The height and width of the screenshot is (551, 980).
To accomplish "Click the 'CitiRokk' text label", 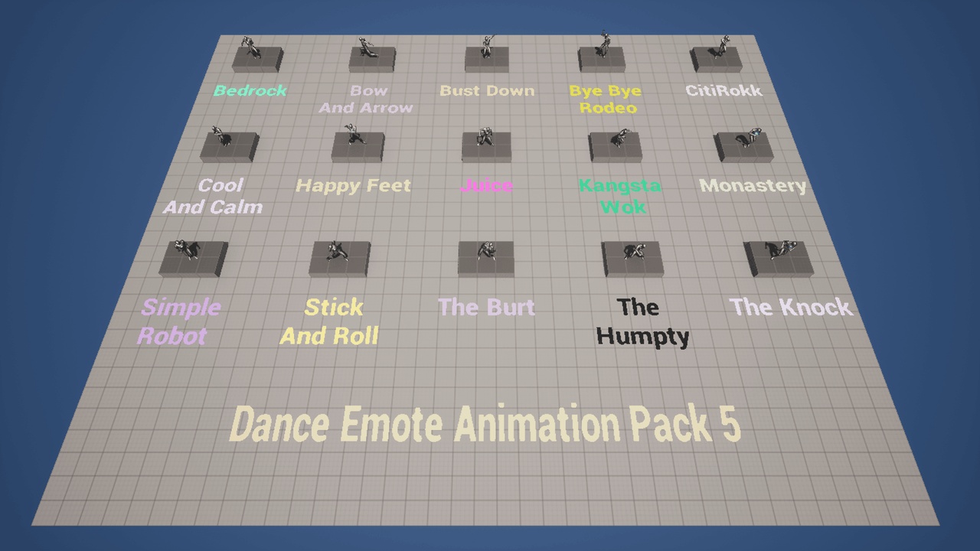I will [x=724, y=91].
